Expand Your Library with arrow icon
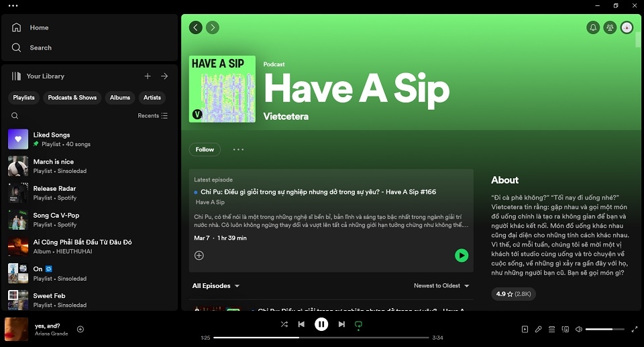This screenshot has width=644, height=347. [x=164, y=76]
